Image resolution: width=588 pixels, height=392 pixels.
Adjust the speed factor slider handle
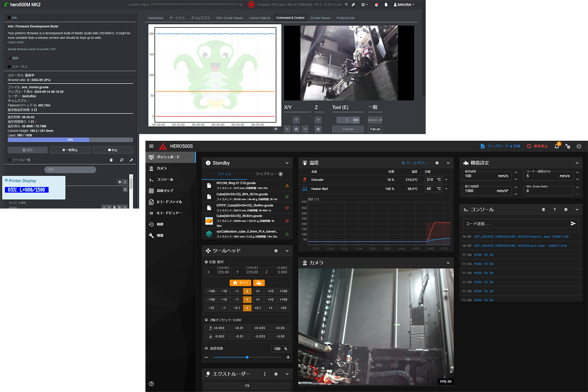tap(247, 357)
